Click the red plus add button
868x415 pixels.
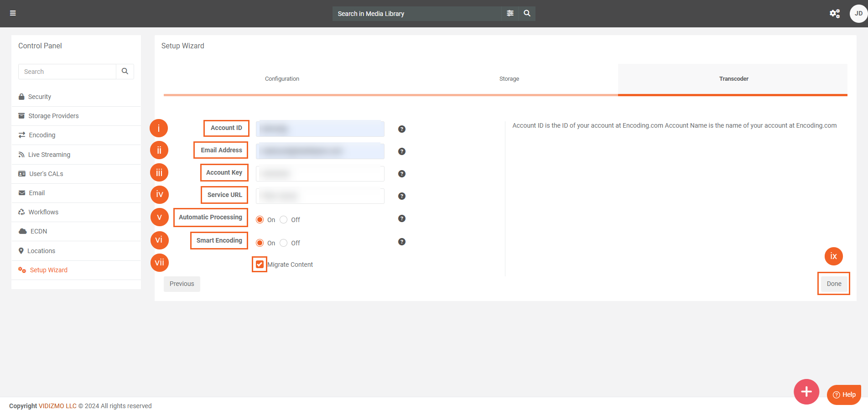pyautogui.click(x=806, y=391)
